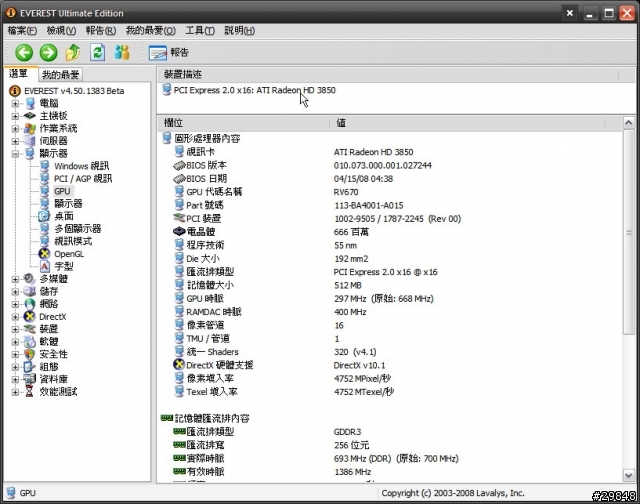
Task: Expand the 多媒體 tree node
Action: point(15,279)
